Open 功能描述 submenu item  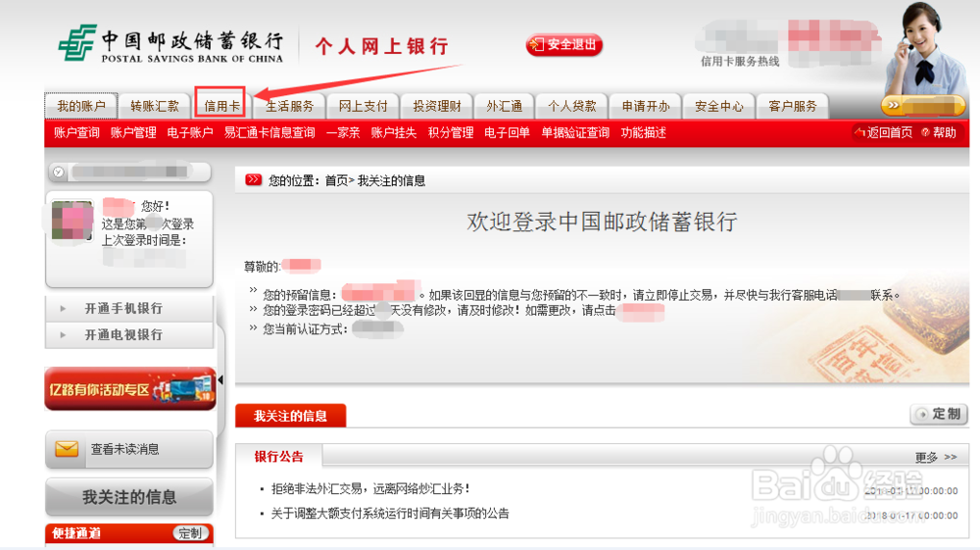(643, 132)
